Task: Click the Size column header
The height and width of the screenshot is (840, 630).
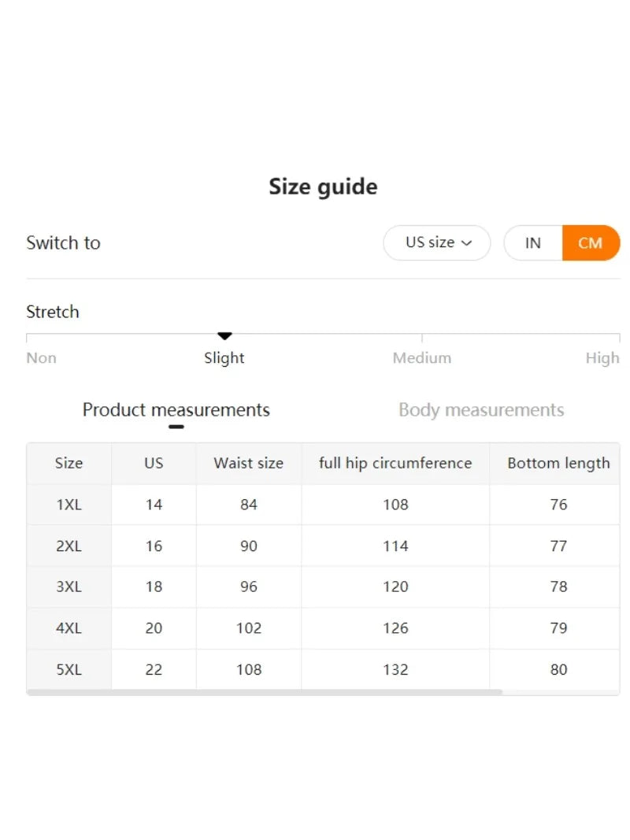Action: point(69,463)
